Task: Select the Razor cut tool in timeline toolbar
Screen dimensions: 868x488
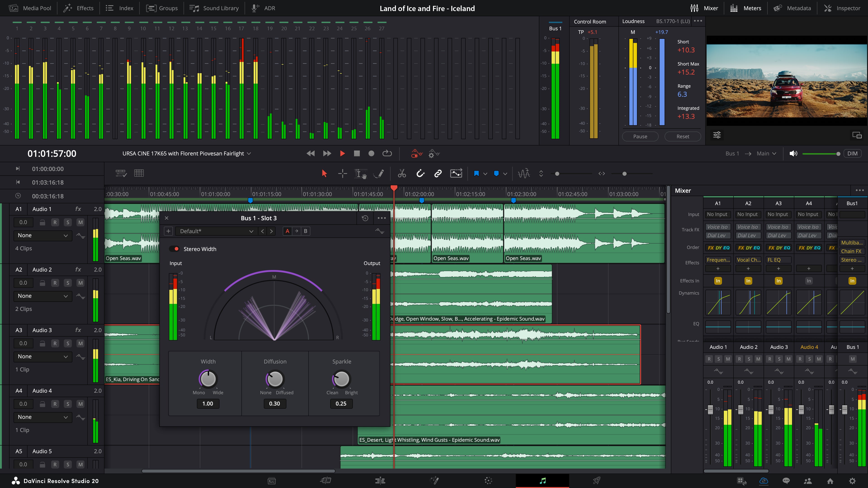Action: coord(402,174)
